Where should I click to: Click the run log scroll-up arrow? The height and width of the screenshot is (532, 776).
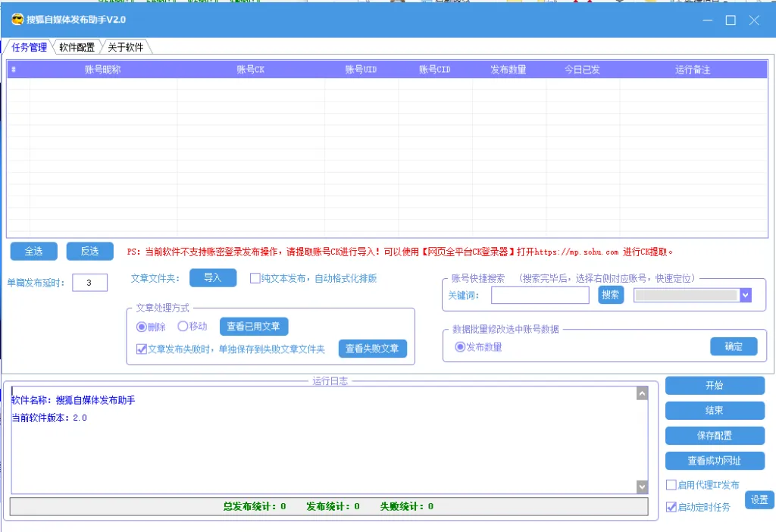click(642, 393)
